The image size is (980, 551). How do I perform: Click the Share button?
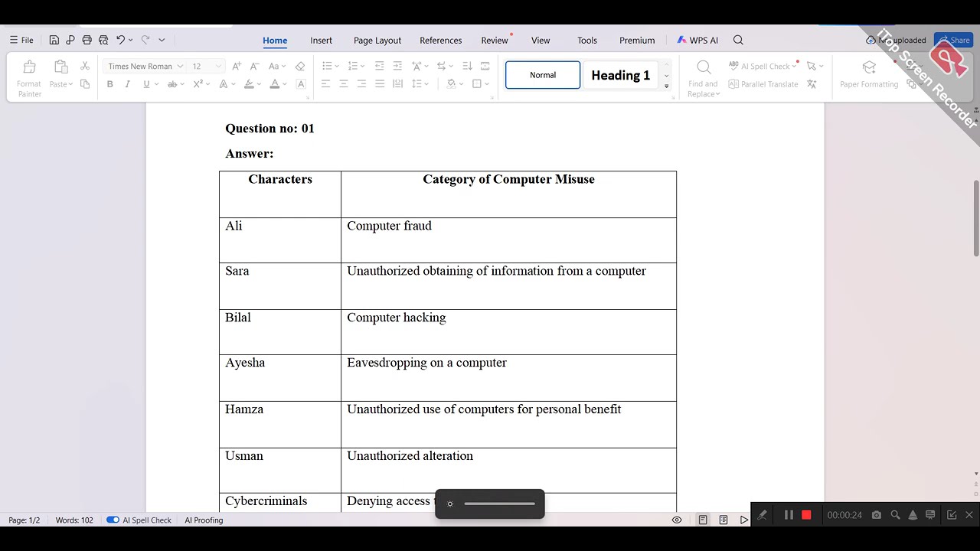pos(954,40)
